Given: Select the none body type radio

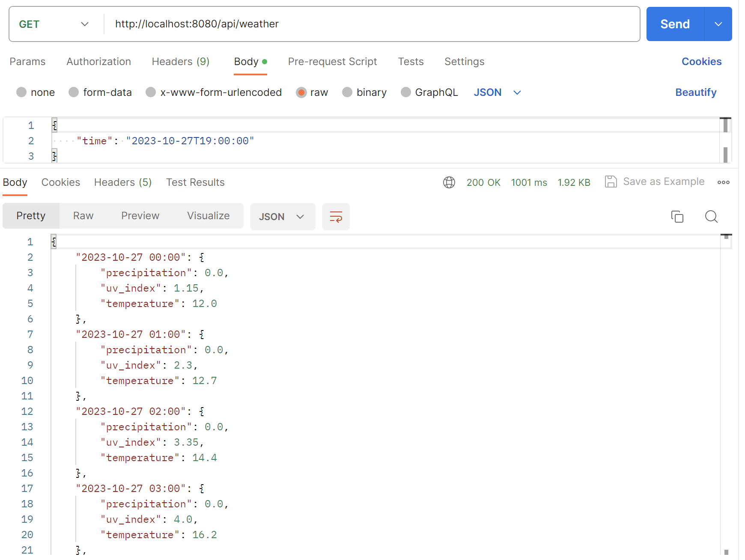Looking at the screenshot, I should [x=21, y=92].
